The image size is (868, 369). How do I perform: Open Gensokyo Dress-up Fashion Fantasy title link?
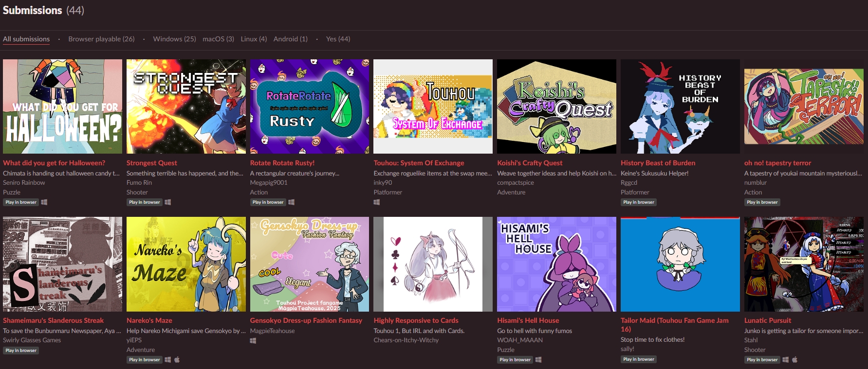pyautogui.click(x=306, y=320)
